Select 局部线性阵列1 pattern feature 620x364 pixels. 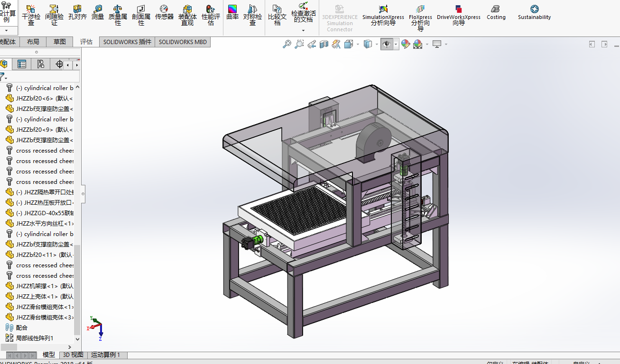tap(29, 338)
